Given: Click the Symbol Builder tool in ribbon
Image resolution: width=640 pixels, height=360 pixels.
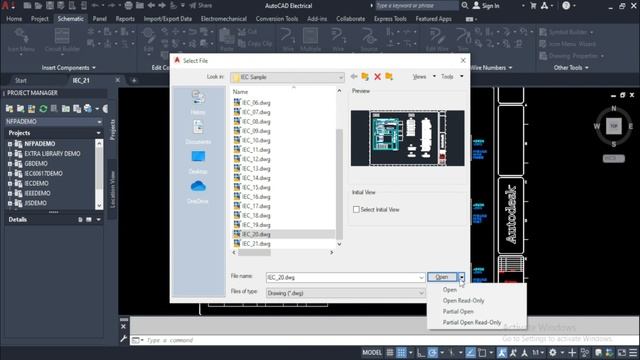Looking at the screenshot, I should (567, 32).
